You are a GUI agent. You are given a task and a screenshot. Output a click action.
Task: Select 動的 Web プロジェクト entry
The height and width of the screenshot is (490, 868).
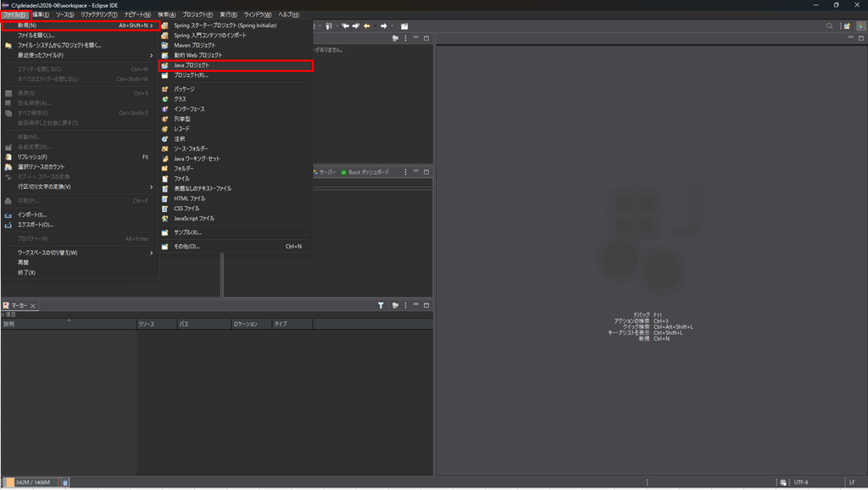click(x=236, y=55)
